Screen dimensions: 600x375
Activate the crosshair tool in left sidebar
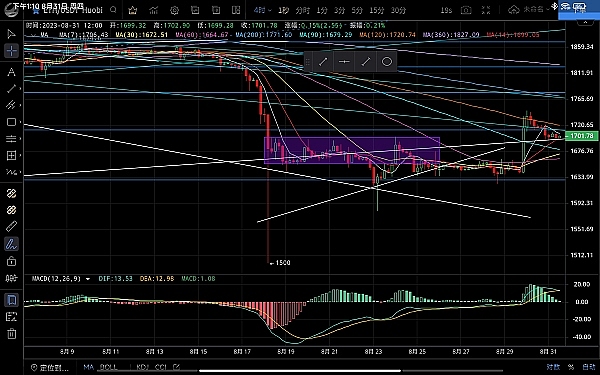click(x=11, y=51)
